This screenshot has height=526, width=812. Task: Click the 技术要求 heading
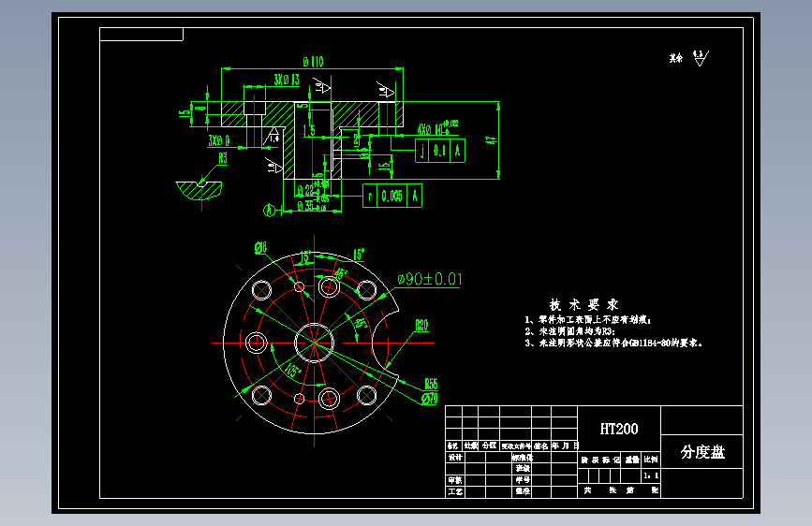point(583,304)
